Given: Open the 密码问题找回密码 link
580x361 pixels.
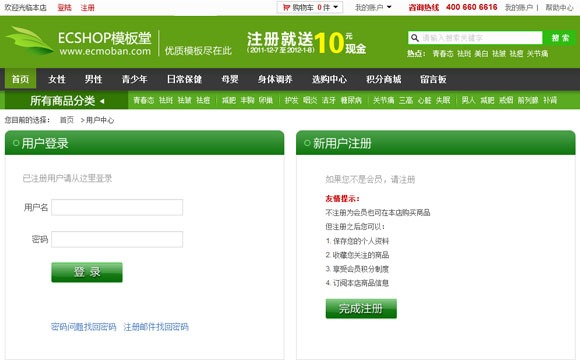Looking at the screenshot, I should tap(84, 327).
